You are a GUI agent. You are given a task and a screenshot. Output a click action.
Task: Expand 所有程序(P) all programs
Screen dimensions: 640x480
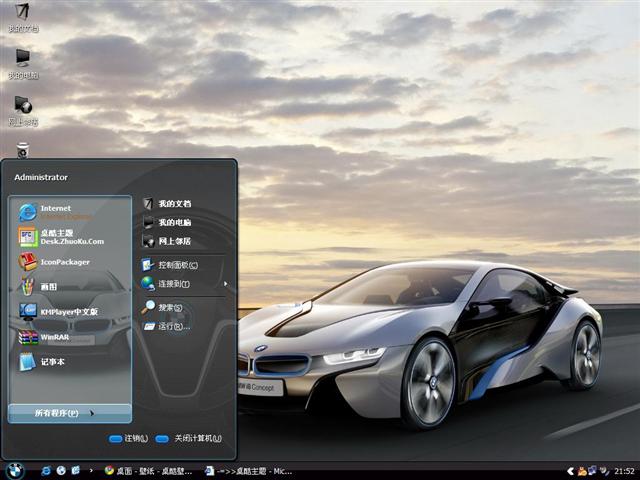tap(70, 413)
